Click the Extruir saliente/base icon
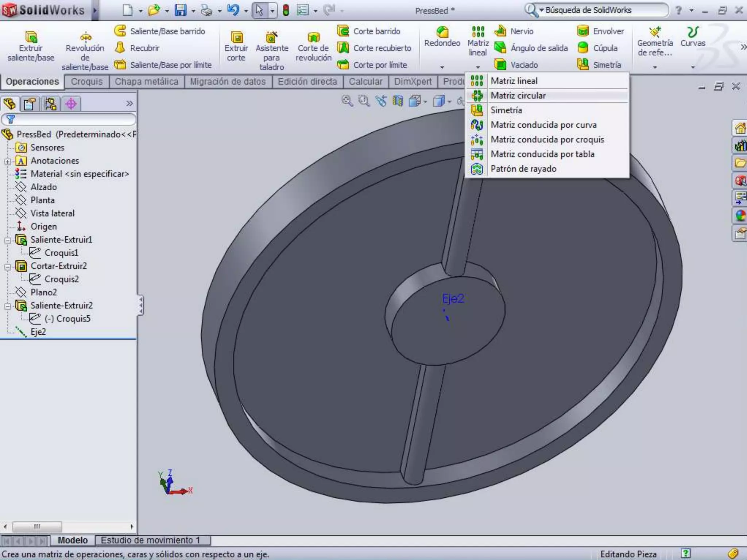Viewport: 747px width, 560px height. tap(31, 38)
